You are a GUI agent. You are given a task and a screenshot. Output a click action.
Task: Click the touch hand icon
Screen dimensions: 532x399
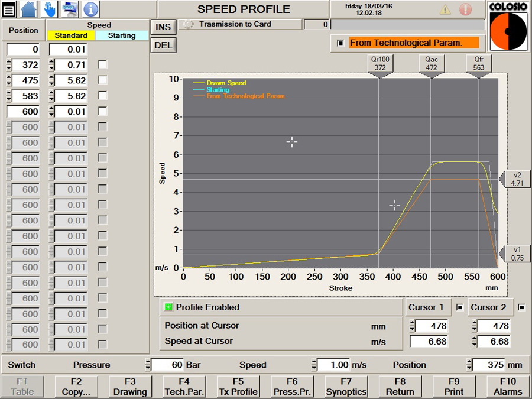click(x=50, y=9)
